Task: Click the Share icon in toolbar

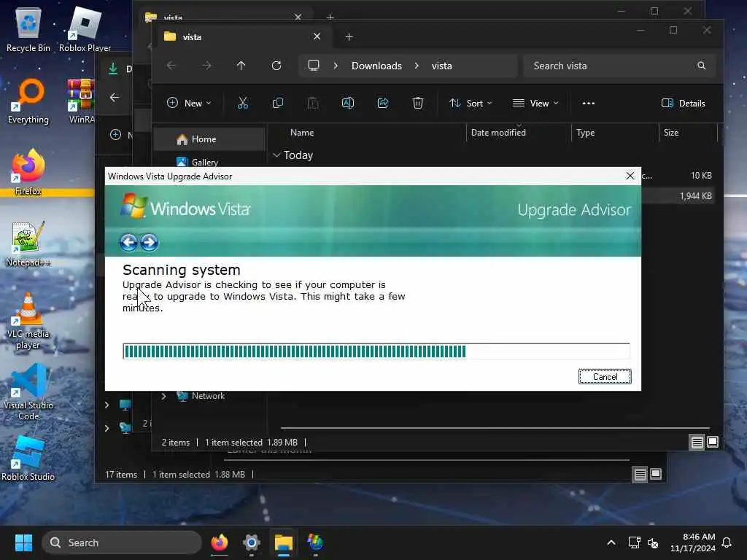Action: (383, 103)
